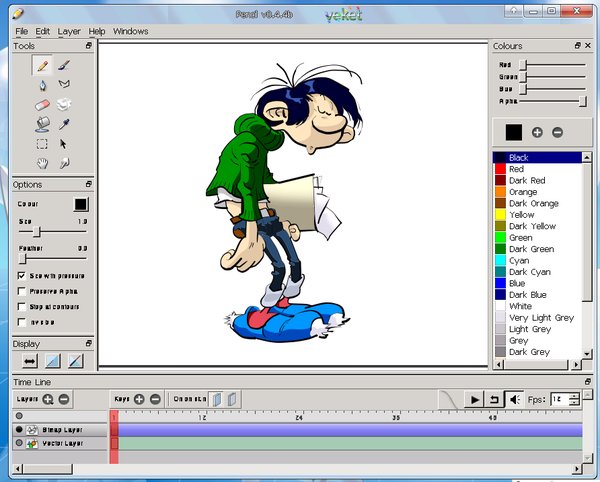Play the animation
This screenshot has width=600, height=482.
click(475, 399)
